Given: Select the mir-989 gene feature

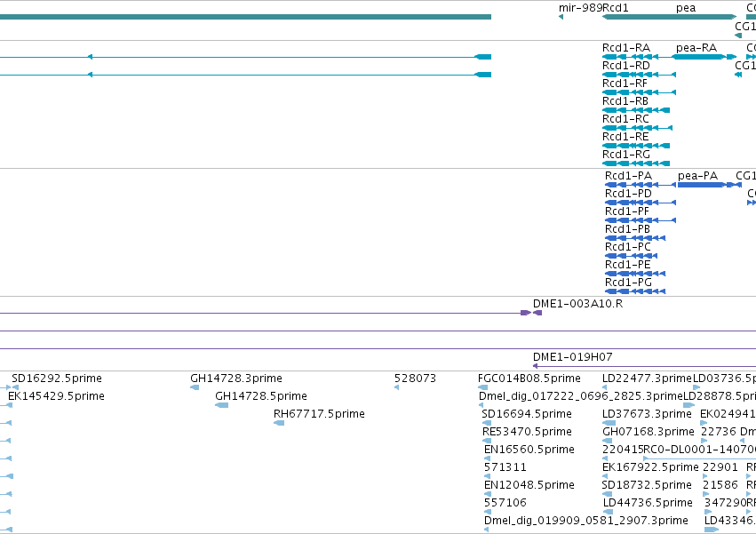Looking at the screenshot, I should pyautogui.click(x=561, y=18).
